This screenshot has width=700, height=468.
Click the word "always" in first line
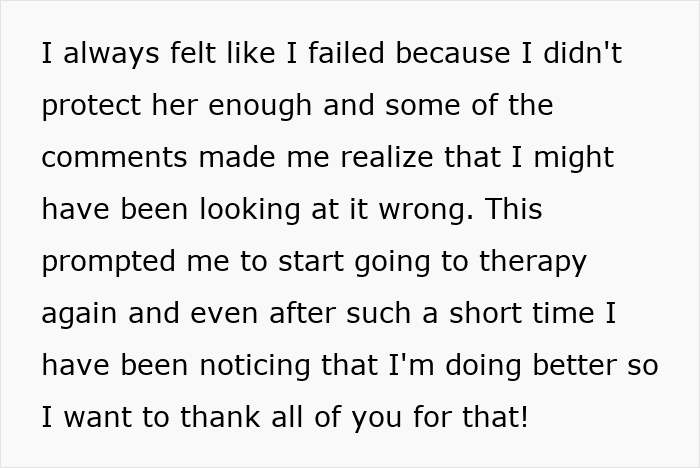[111, 55]
